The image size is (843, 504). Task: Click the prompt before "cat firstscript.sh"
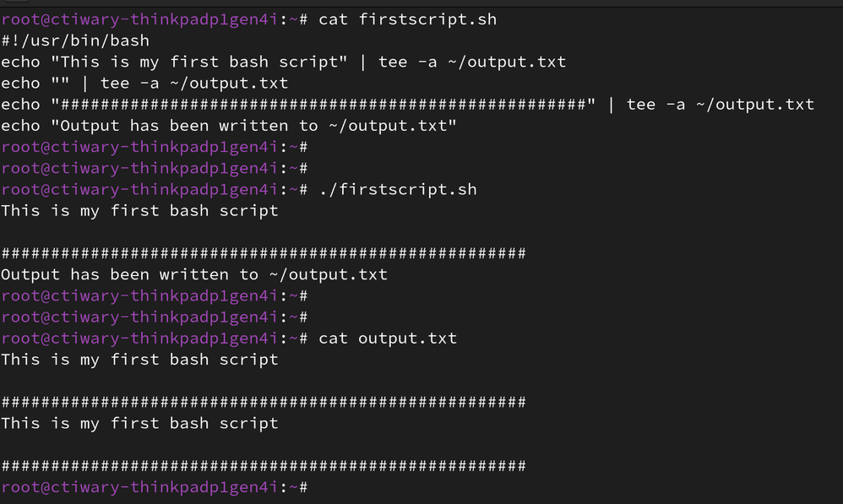pyautogui.click(x=154, y=19)
